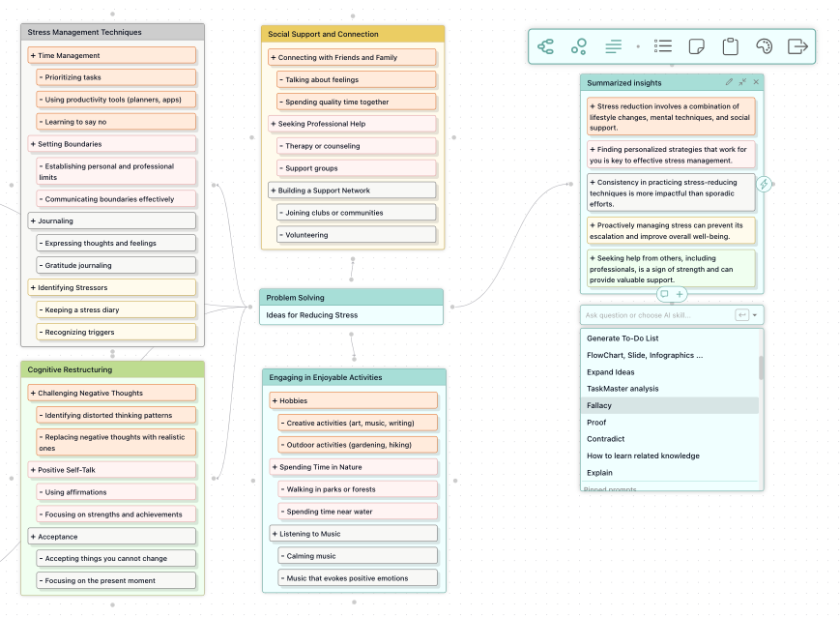Open the dropdown arrow beside the AI input send button
The height and width of the screenshot is (617, 840).
755,314
